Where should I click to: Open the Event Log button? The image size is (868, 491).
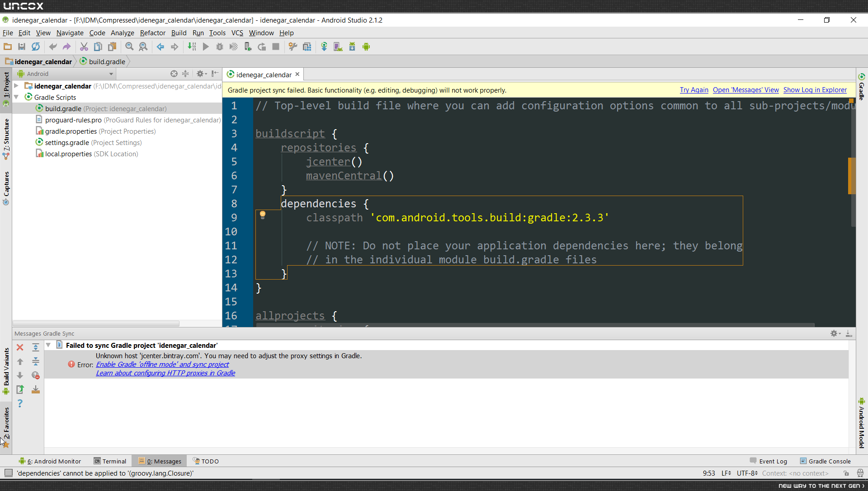[769, 461]
